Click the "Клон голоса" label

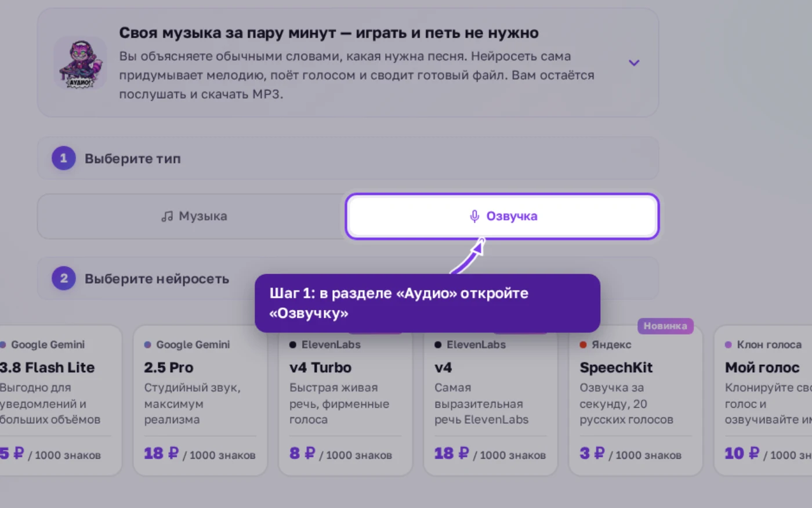click(x=769, y=344)
